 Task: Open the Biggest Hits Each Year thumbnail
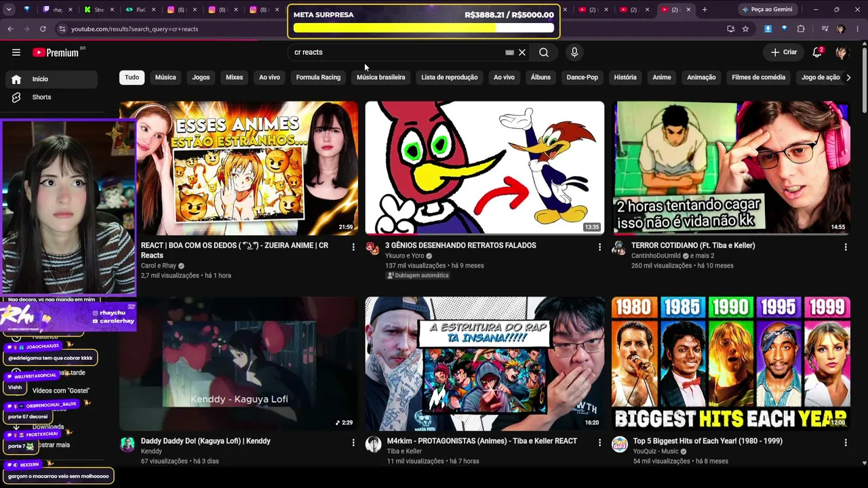[731, 363]
